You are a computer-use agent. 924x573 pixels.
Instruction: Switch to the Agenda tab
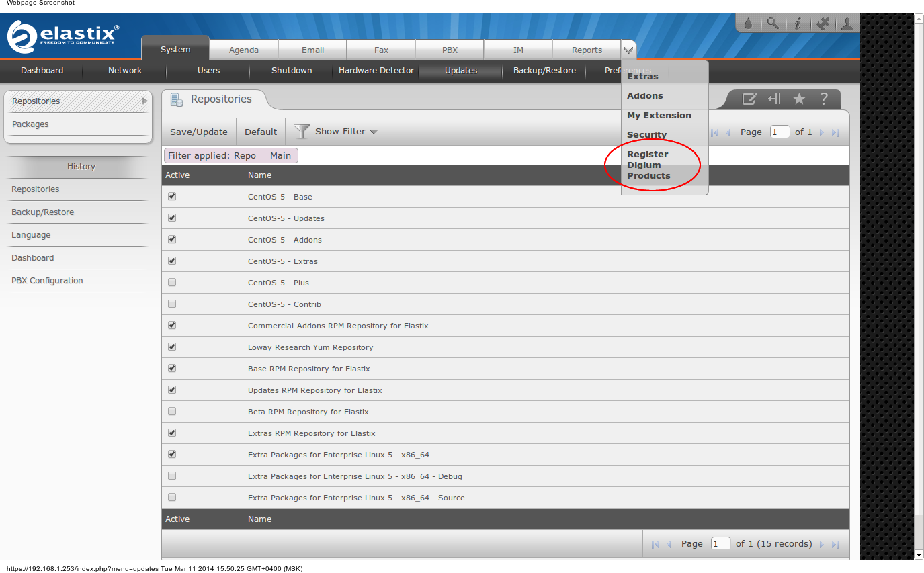pos(244,50)
